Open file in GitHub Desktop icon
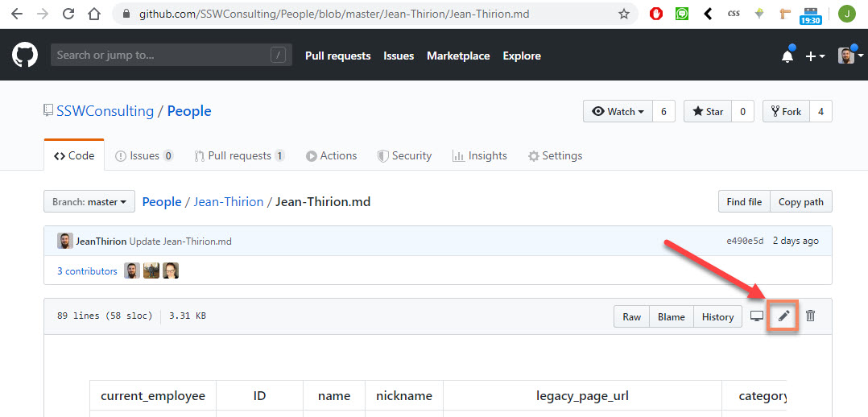The image size is (868, 417). [757, 316]
